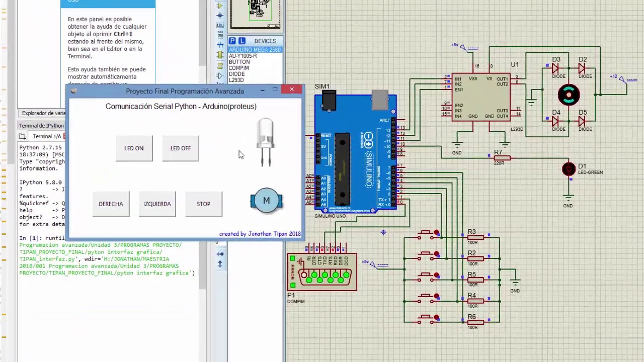Select the Terminals mode tool

coord(220,65)
